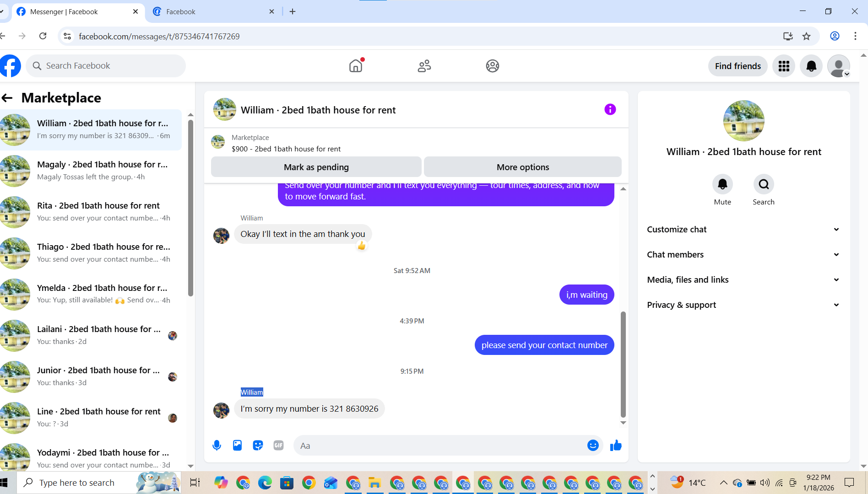Open Line conversation in list
Screen dimensions: 868x494
(91, 418)
